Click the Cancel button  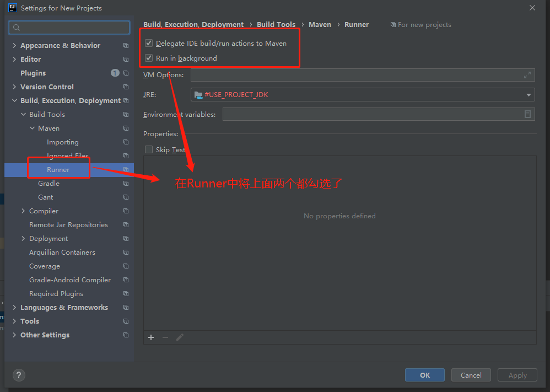click(471, 375)
